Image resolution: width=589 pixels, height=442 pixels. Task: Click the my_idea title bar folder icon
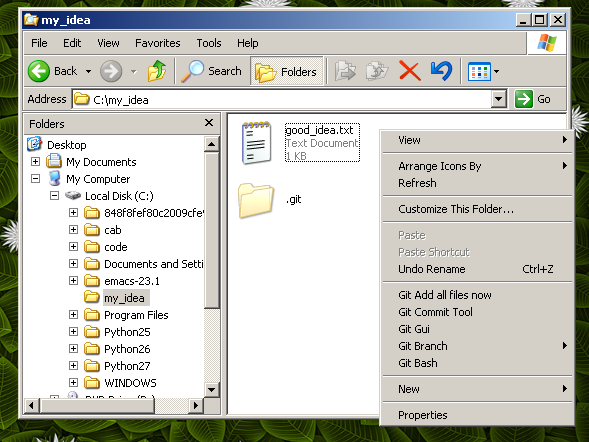tap(31, 20)
